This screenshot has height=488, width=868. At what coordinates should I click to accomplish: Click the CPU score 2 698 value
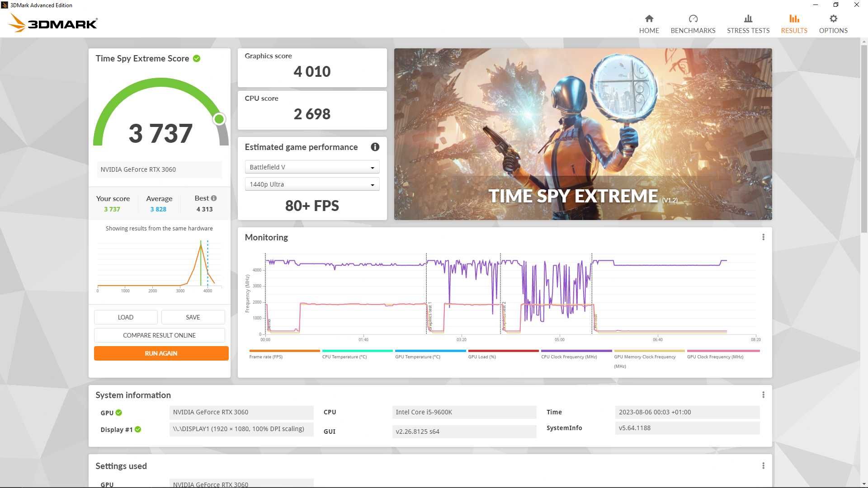[x=312, y=114]
